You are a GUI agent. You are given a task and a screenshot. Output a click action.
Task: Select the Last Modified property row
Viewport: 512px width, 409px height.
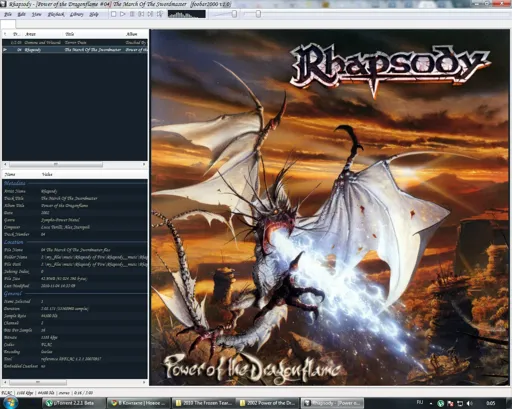click(75, 286)
